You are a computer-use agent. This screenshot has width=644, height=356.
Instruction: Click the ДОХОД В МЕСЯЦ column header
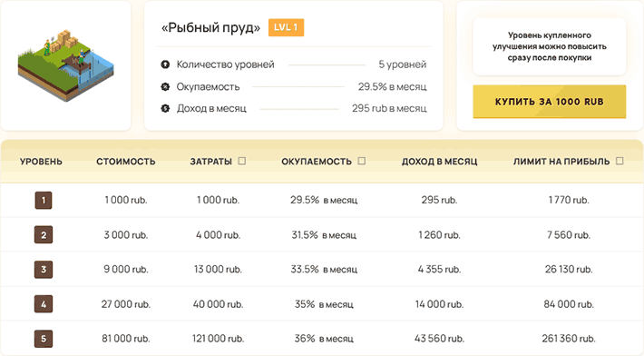[x=440, y=162]
